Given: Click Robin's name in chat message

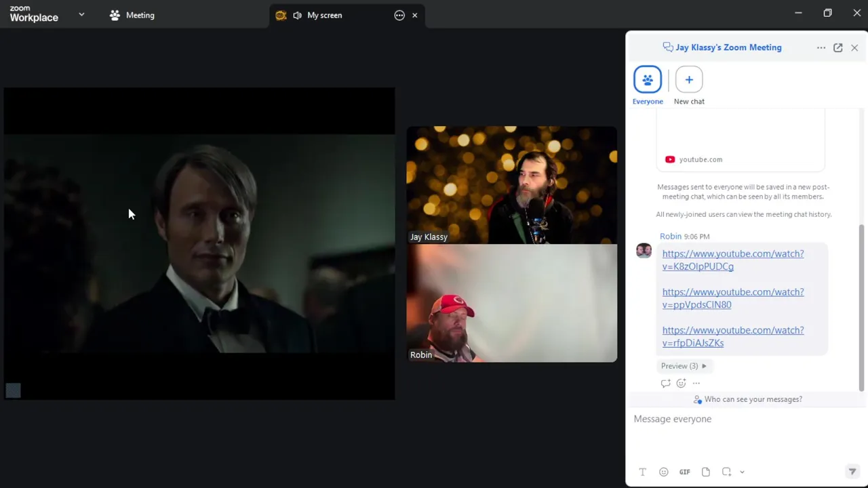Looking at the screenshot, I should click(671, 236).
